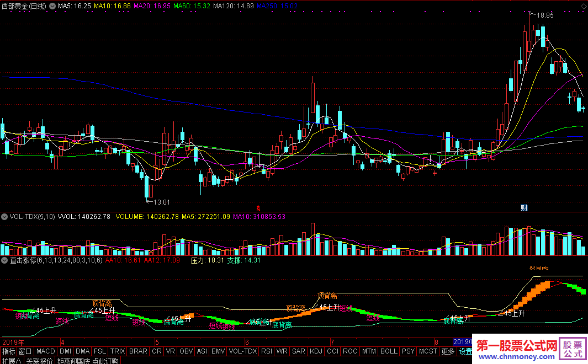Click the 钜惠迎国庆 点此订购 link
588x364 pixels.
pos(88,361)
